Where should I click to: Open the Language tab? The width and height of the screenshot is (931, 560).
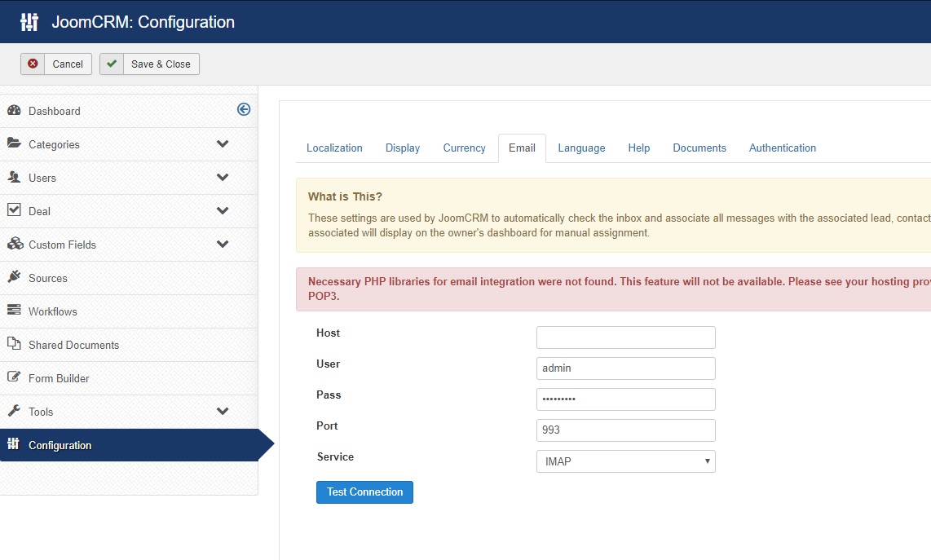[x=581, y=148]
